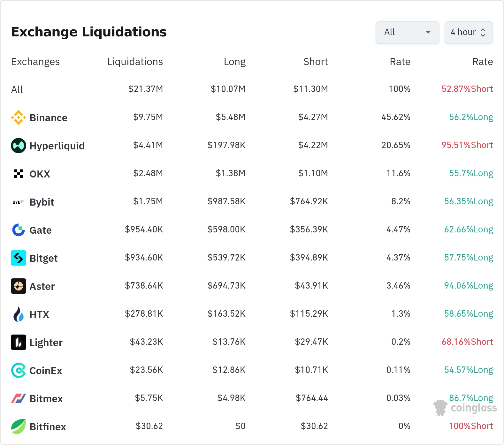Click the Bitget logo icon
Image resolution: width=504 pixels, height=445 pixels.
pyautogui.click(x=19, y=258)
